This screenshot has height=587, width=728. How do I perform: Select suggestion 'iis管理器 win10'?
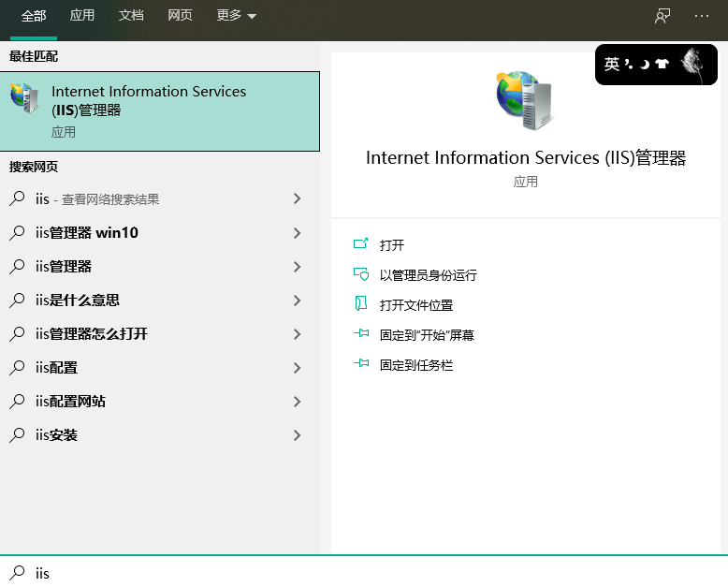(x=160, y=233)
